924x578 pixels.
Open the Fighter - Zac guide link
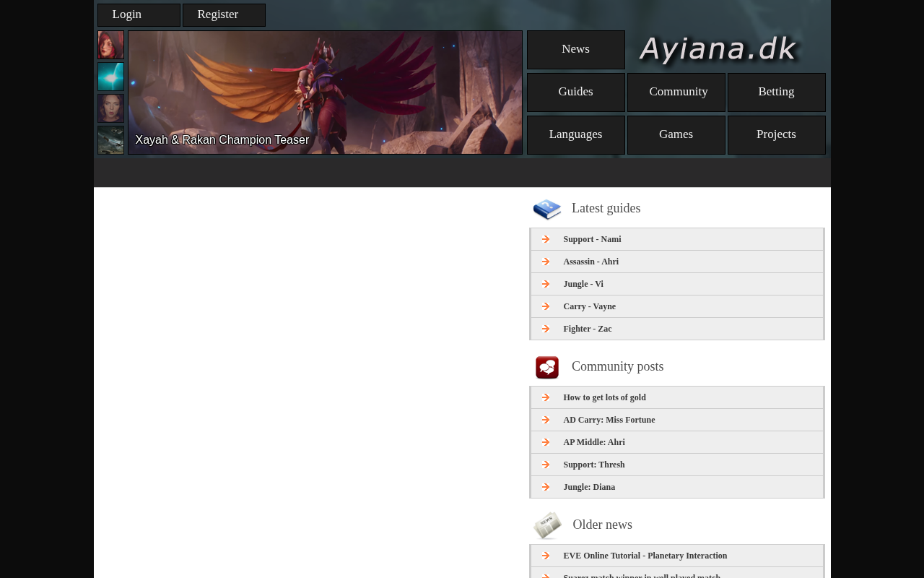(x=588, y=329)
